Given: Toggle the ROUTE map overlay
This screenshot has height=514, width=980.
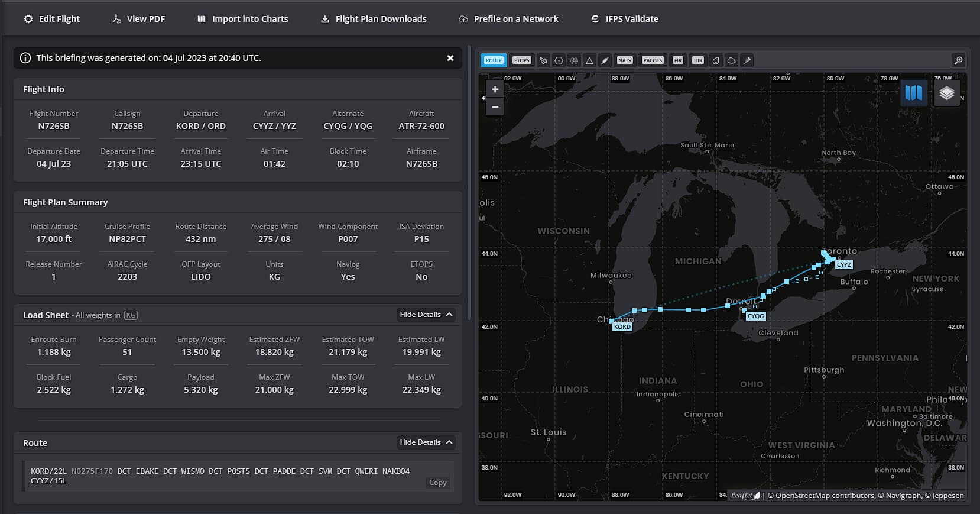Looking at the screenshot, I should (x=494, y=60).
